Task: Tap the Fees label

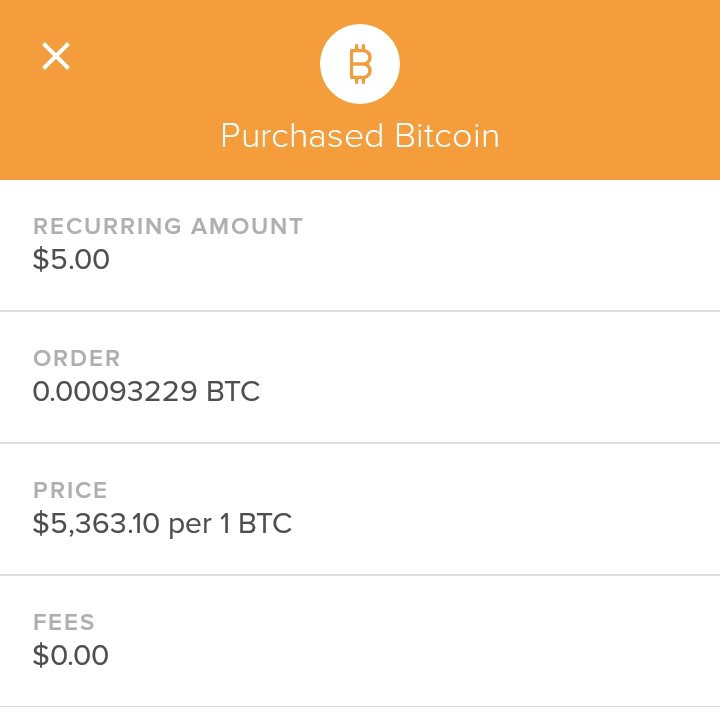Action: [64, 622]
